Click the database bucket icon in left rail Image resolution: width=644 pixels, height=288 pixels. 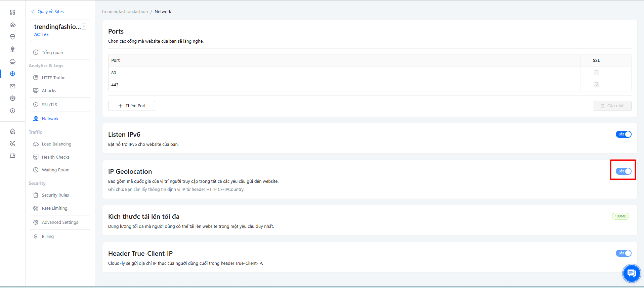click(12, 37)
